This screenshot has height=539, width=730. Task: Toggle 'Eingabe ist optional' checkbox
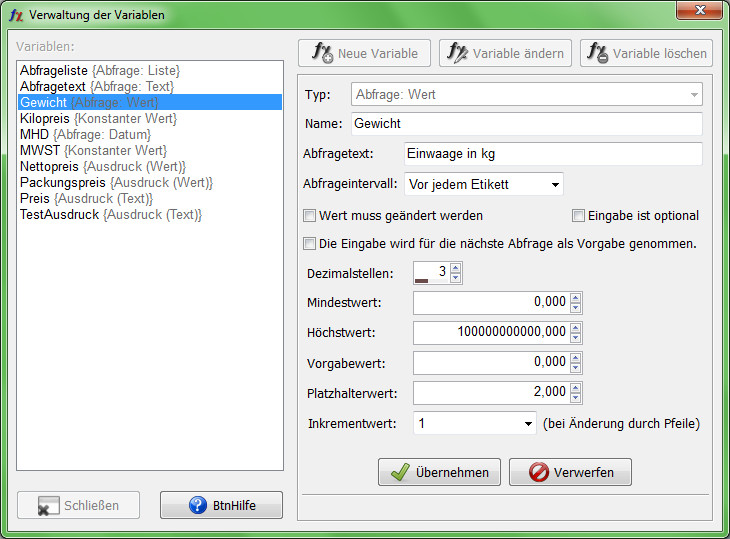pyautogui.click(x=578, y=216)
